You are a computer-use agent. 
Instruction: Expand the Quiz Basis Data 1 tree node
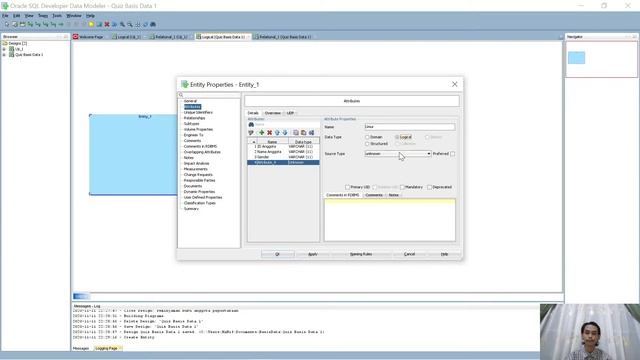[4, 55]
